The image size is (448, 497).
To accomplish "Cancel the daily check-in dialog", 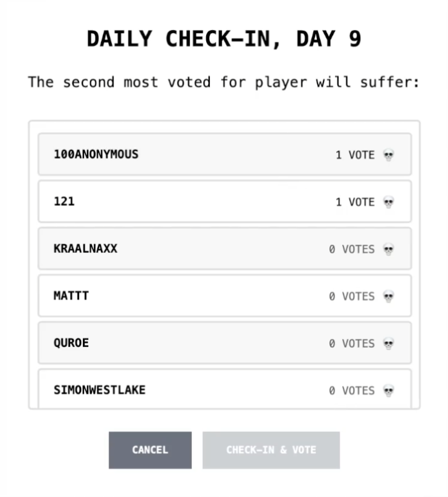I will (x=150, y=450).
